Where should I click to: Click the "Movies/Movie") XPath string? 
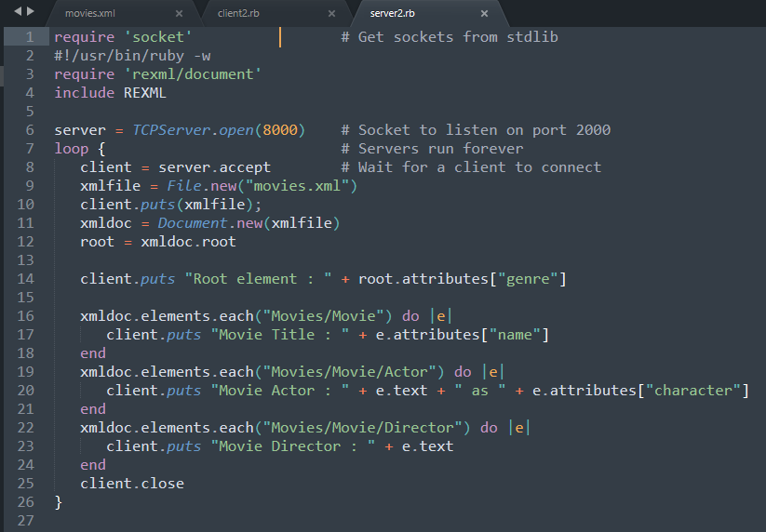[x=323, y=316]
